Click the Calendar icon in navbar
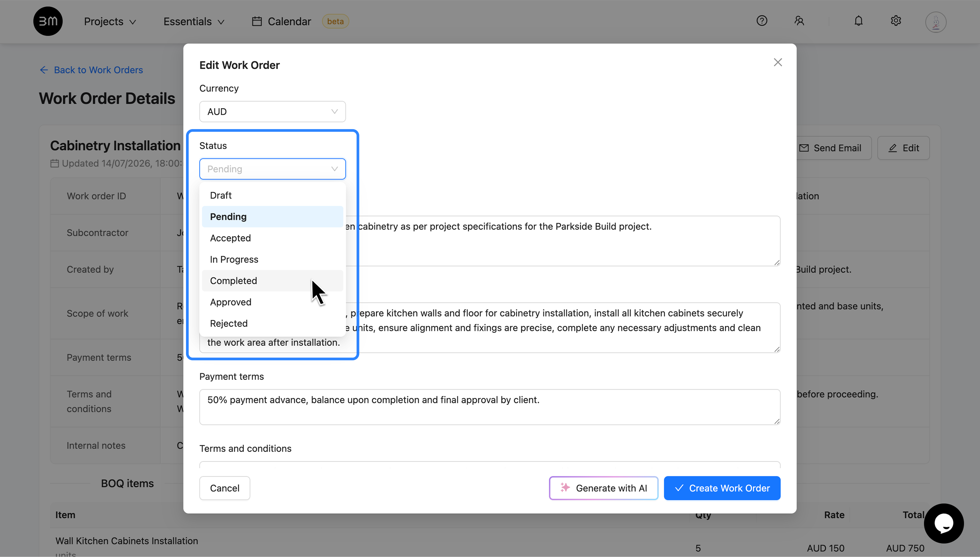 click(257, 21)
